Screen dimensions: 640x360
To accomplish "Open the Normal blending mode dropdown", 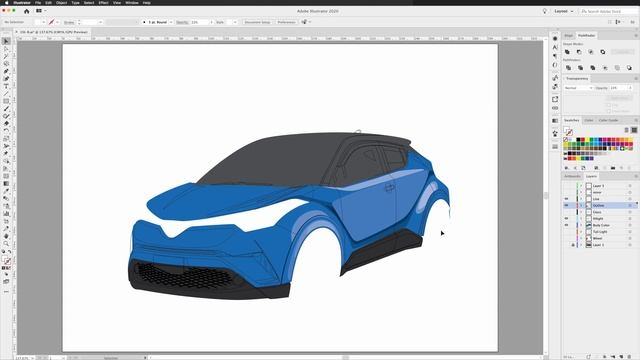I will 578,88.
